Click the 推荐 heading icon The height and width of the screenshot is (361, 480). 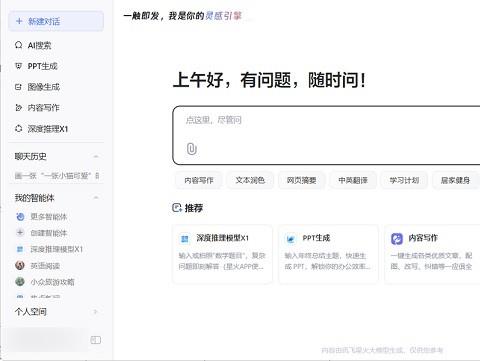tap(177, 208)
